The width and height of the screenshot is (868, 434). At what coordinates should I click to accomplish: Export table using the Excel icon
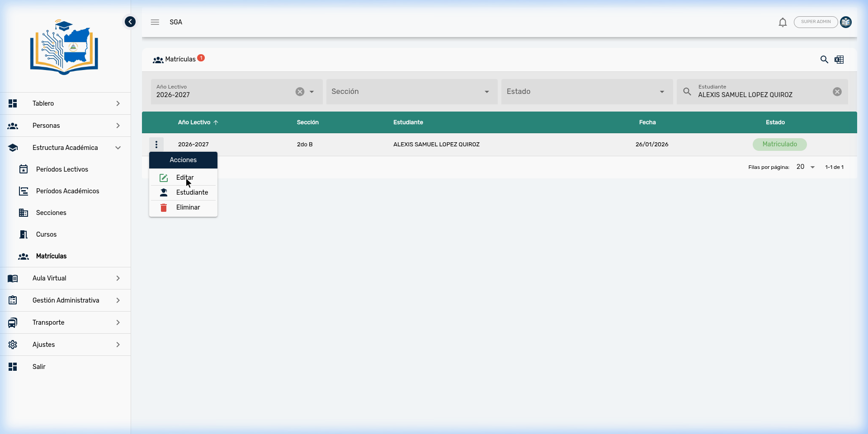(839, 60)
